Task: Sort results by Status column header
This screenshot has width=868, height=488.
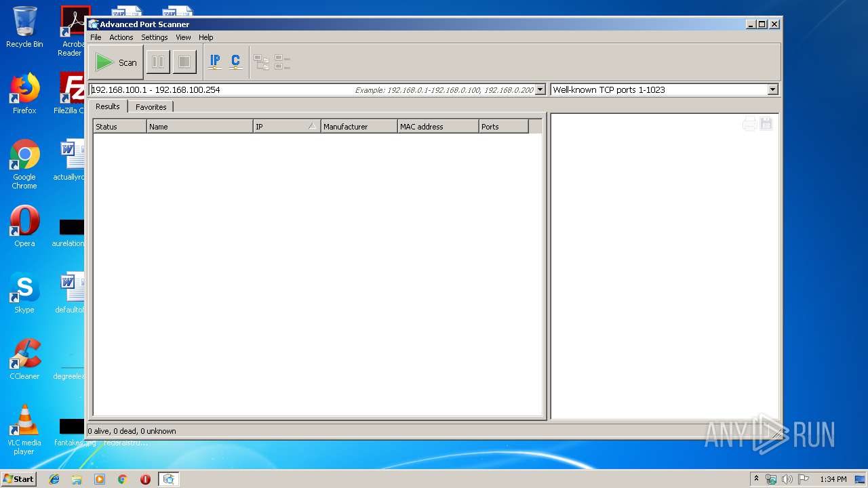Action: click(120, 127)
